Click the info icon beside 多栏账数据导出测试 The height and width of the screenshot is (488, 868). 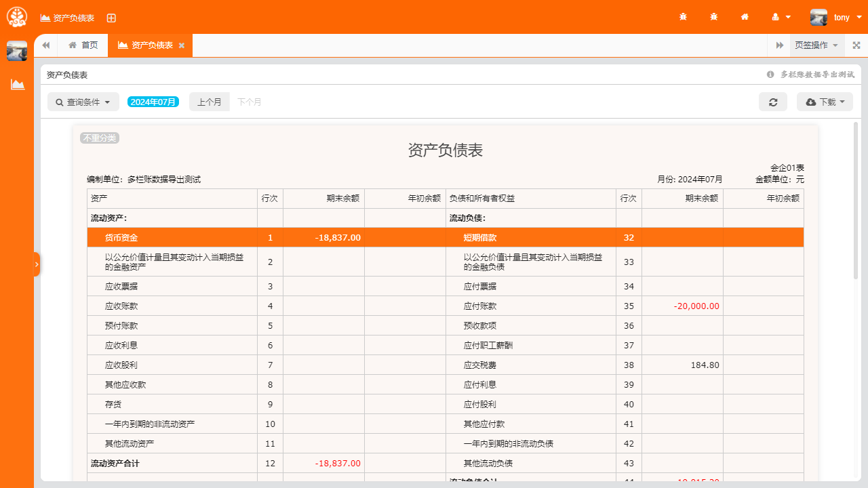point(770,75)
